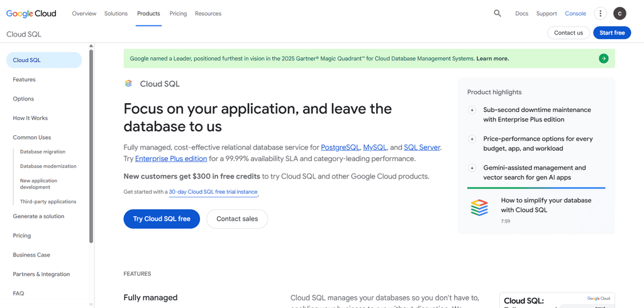Click the Cloud SQL product icon beside the title

128,84
